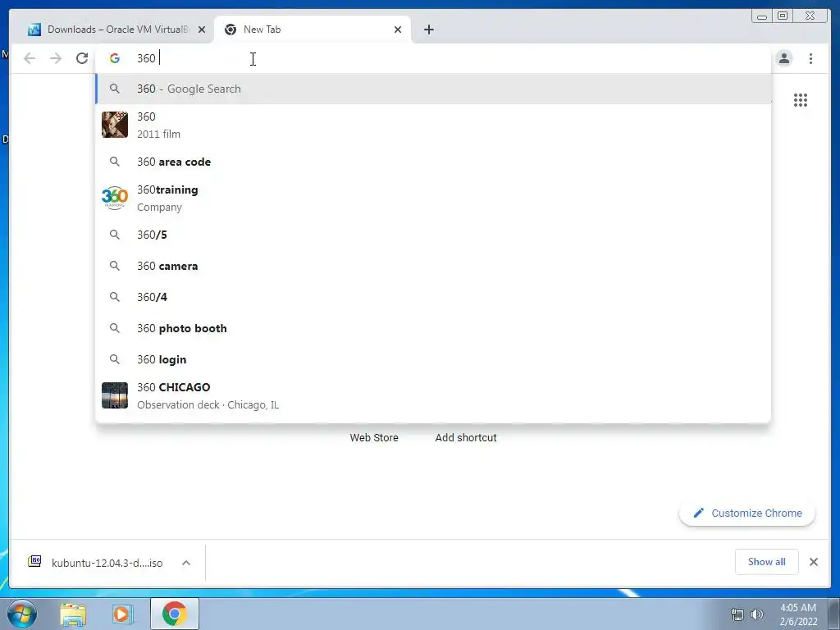The width and height of the screenshot is (840, 630).
Task: Open the Web Store shortcut
Action: 374,438
